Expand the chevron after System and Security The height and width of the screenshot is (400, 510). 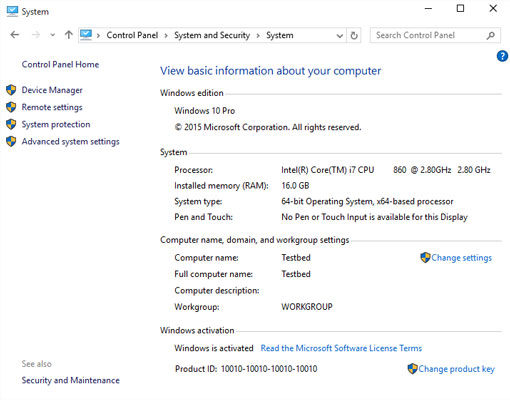[x=258, y=35]
